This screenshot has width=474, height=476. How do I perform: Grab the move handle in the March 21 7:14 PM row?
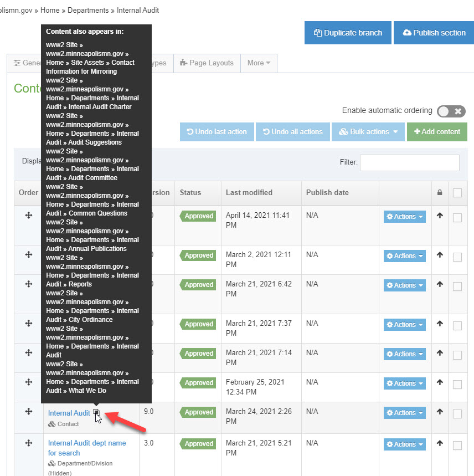pyautogui.click(x=28, y=353)
